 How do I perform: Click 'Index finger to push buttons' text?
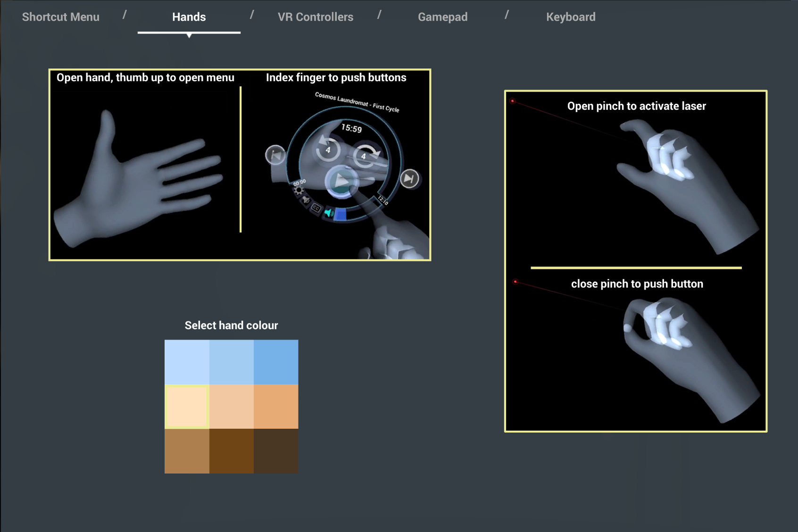(x=336, y=78)
